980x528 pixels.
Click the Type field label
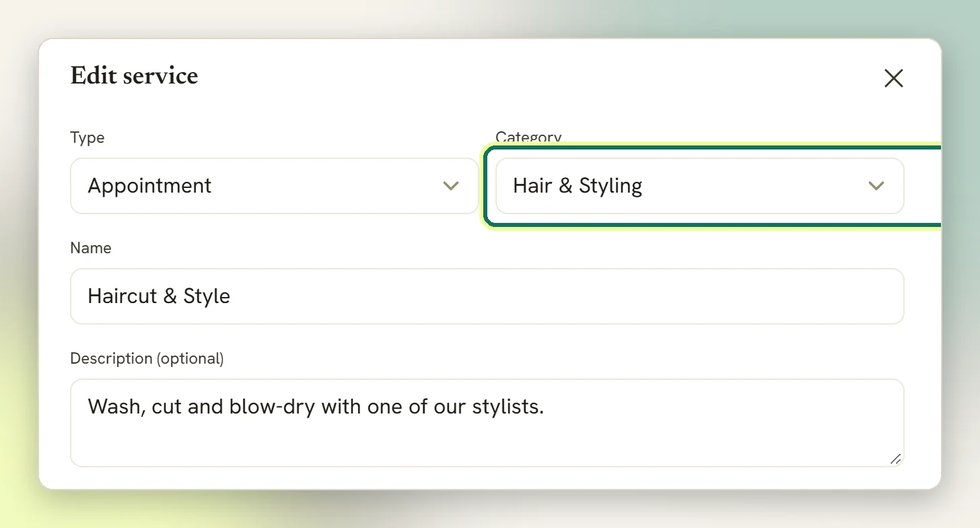pyautogui.click(x=87, y=137)
